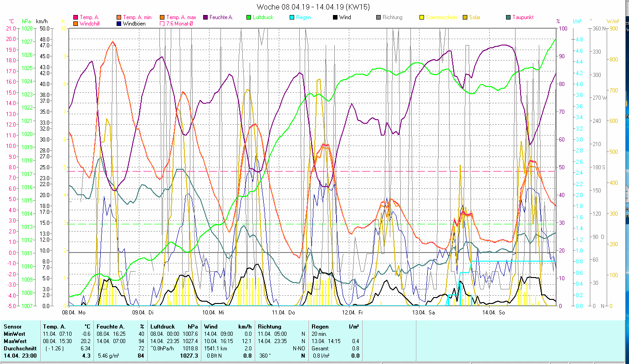The height and width of the screenshot is (364, 629).
Task: Click the 13.04. Sa date label
Action: point(424,313)
